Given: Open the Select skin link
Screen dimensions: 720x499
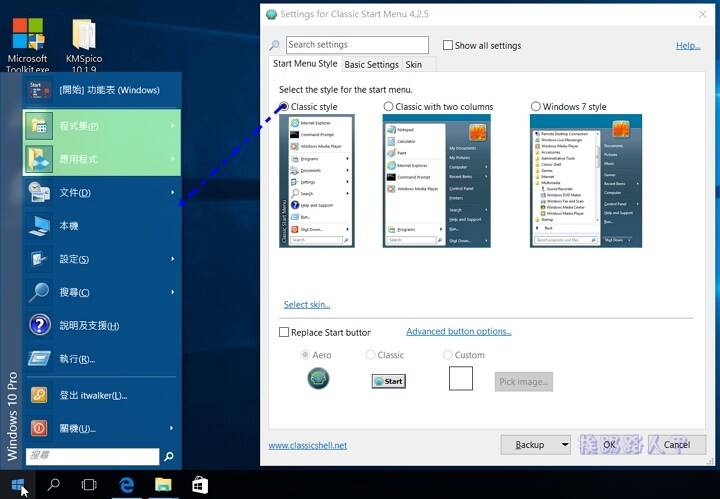Looking at the screenshot, I should click(x=307, y=305).
